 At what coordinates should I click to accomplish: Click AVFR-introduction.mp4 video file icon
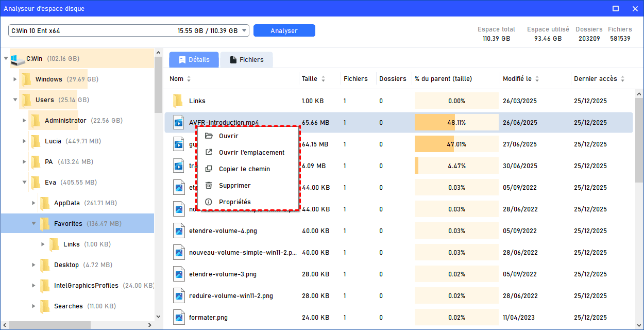pos(178,123)
